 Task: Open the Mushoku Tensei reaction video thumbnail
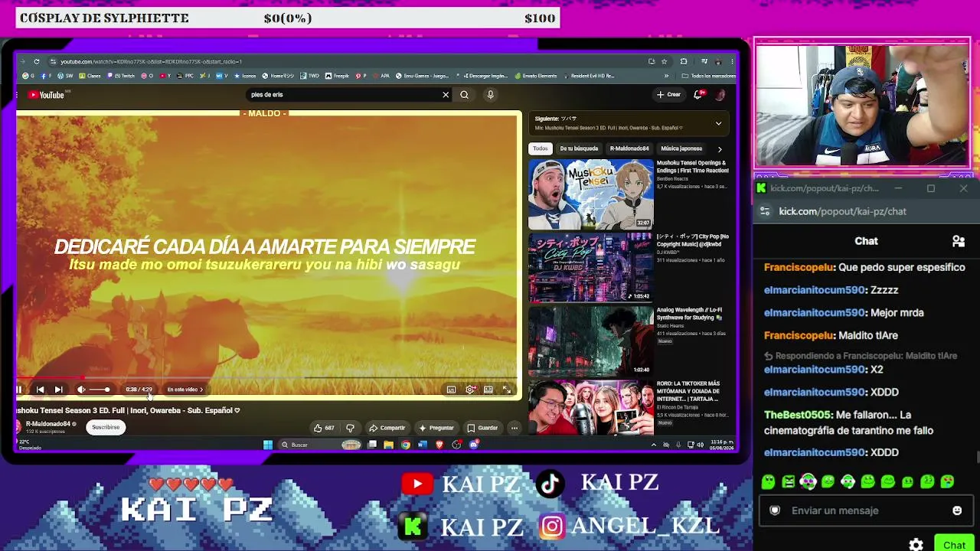pos(590,194)
